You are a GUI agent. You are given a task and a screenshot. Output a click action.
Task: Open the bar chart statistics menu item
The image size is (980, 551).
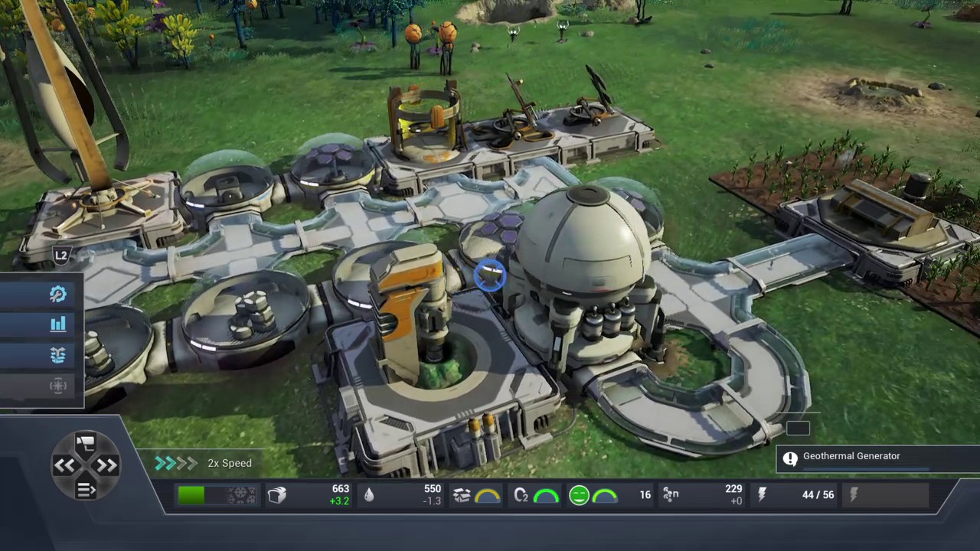click(57, 324)
